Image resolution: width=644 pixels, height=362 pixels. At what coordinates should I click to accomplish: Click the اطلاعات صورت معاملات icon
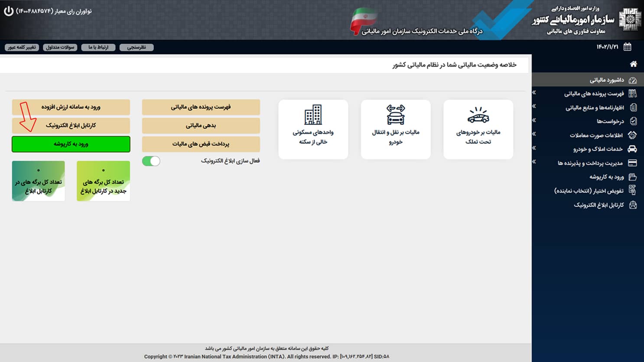[x=632, y=135]
